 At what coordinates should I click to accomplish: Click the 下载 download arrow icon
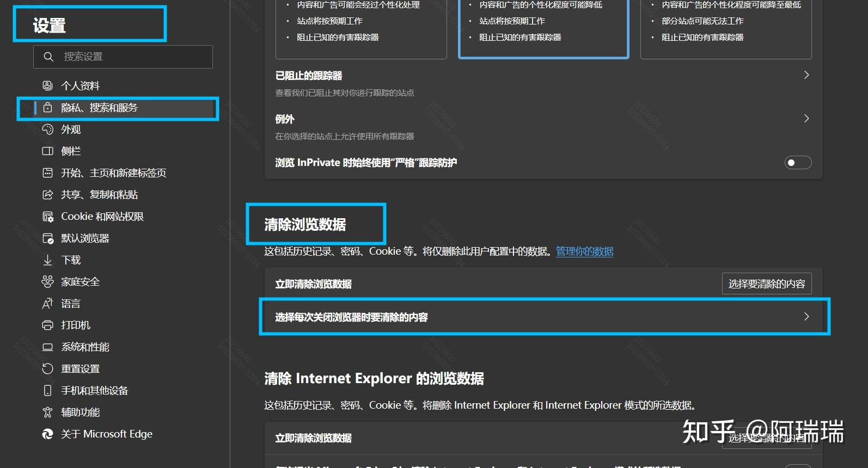click(x=48, y=260)
